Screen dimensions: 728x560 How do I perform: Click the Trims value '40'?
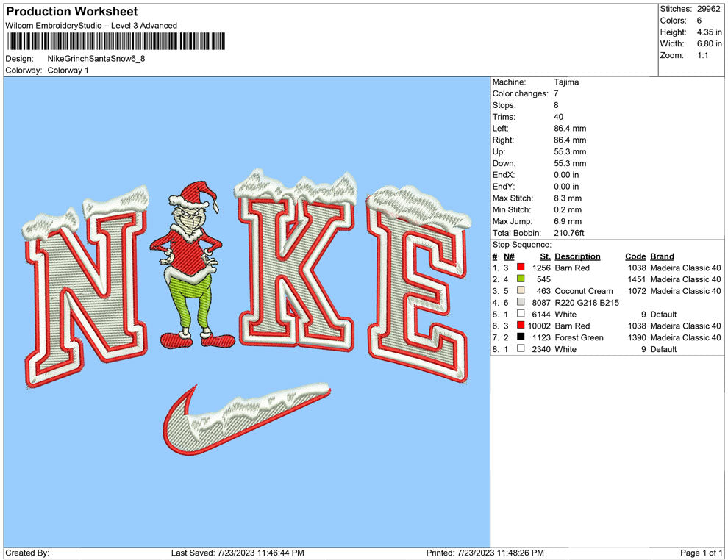coord(559,117)
